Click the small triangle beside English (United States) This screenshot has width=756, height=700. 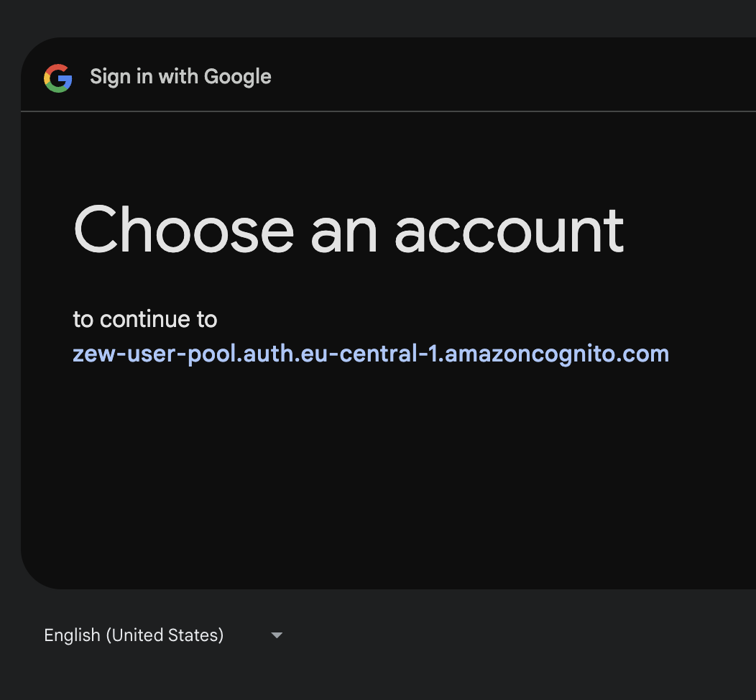[277, 635]
